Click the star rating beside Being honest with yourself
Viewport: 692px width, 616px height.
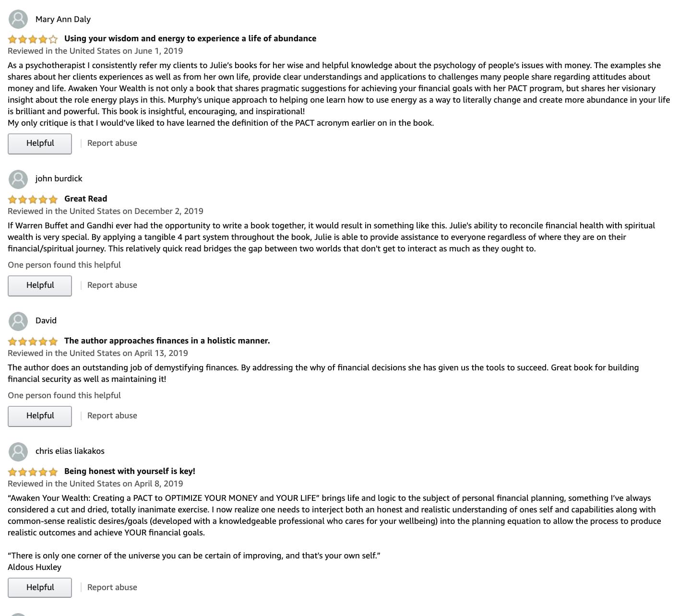(33, 472)
